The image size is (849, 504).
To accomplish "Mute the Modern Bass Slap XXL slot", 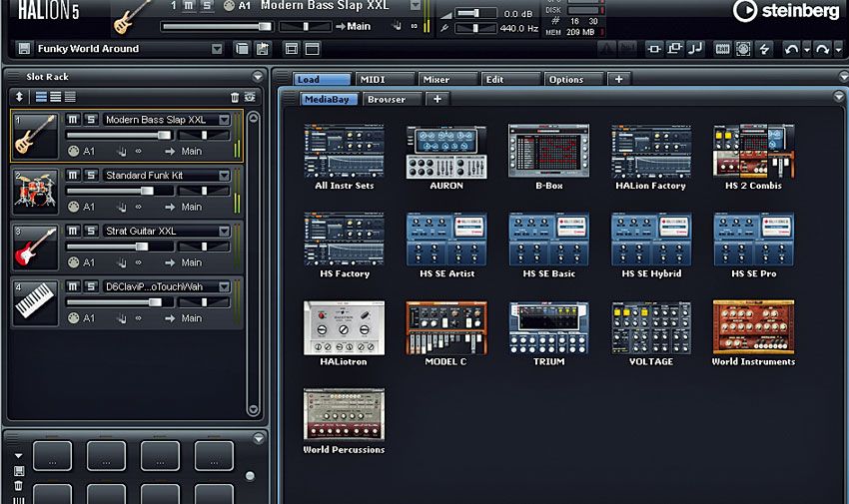I will 73,119.
